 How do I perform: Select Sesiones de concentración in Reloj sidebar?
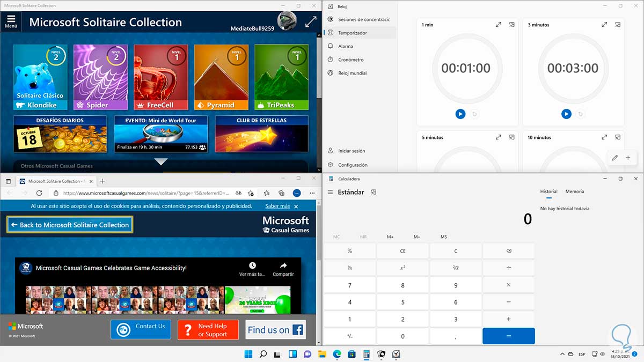361,19
